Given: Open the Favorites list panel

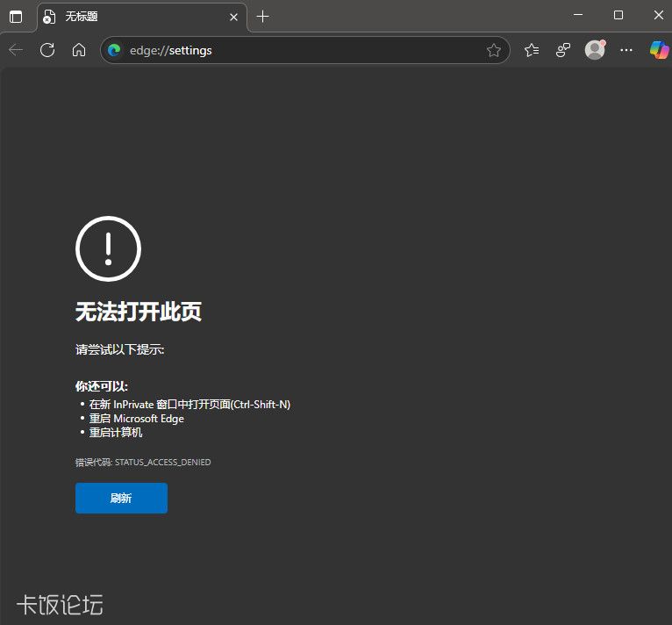Looking at the screenshot, I should 532,50.
